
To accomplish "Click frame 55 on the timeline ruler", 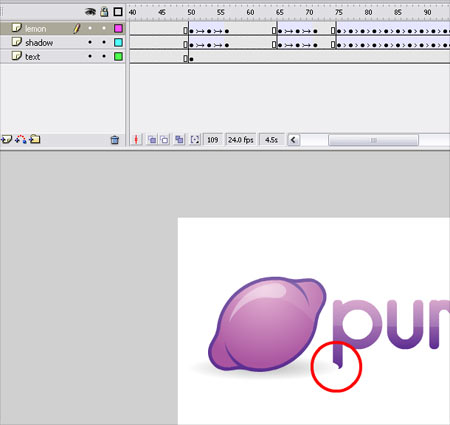I will point(221,12).
